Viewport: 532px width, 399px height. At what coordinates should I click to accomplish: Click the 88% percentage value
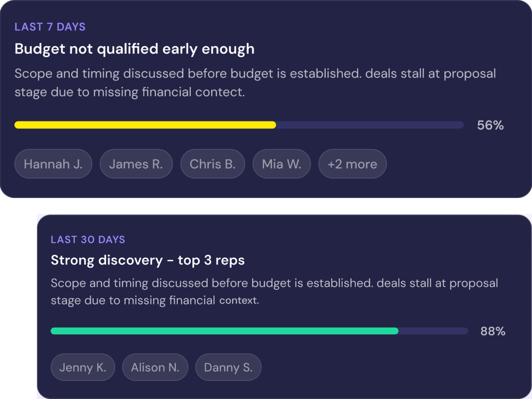click(x=492, y=331)
